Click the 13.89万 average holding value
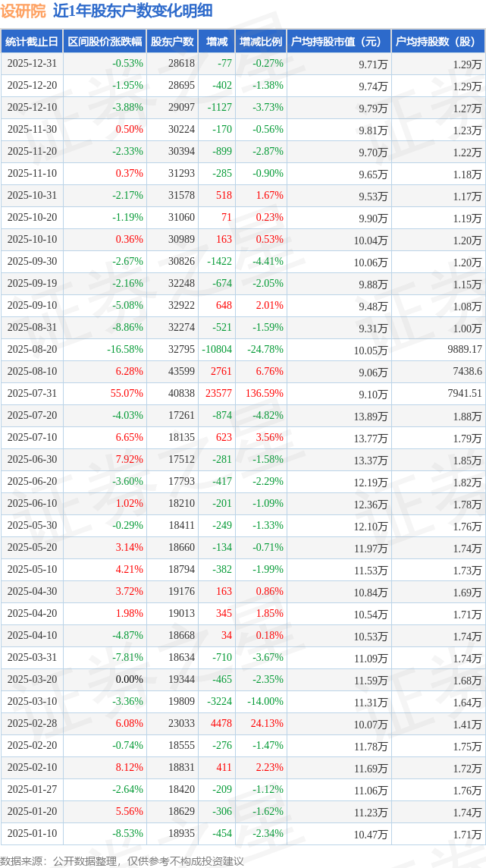 click(x=371, y=416)
